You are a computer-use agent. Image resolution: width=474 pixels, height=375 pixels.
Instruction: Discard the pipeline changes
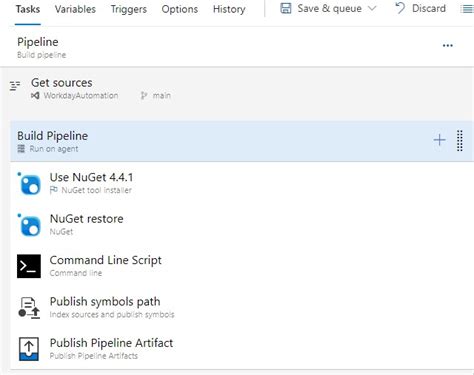[x=421, y=8]
